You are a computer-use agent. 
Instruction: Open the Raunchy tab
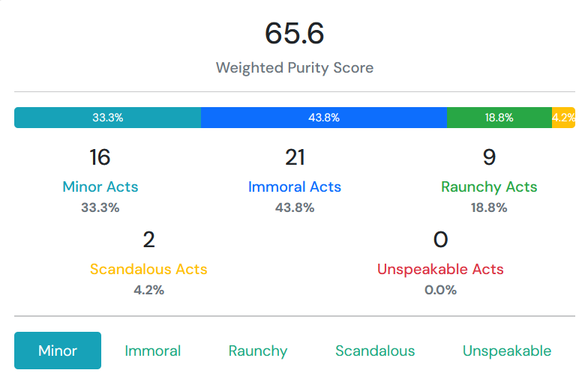click(258, 351)
